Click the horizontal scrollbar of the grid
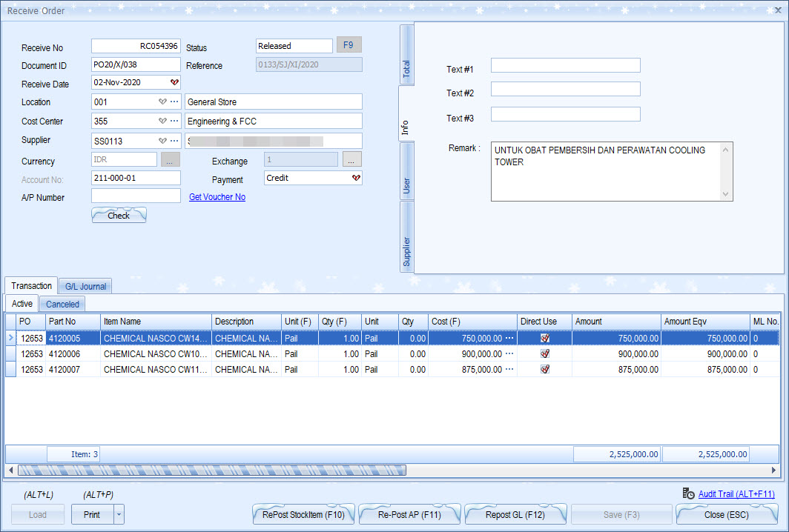The height and width of the screenshot is (532, 789). tap(211, 470)
